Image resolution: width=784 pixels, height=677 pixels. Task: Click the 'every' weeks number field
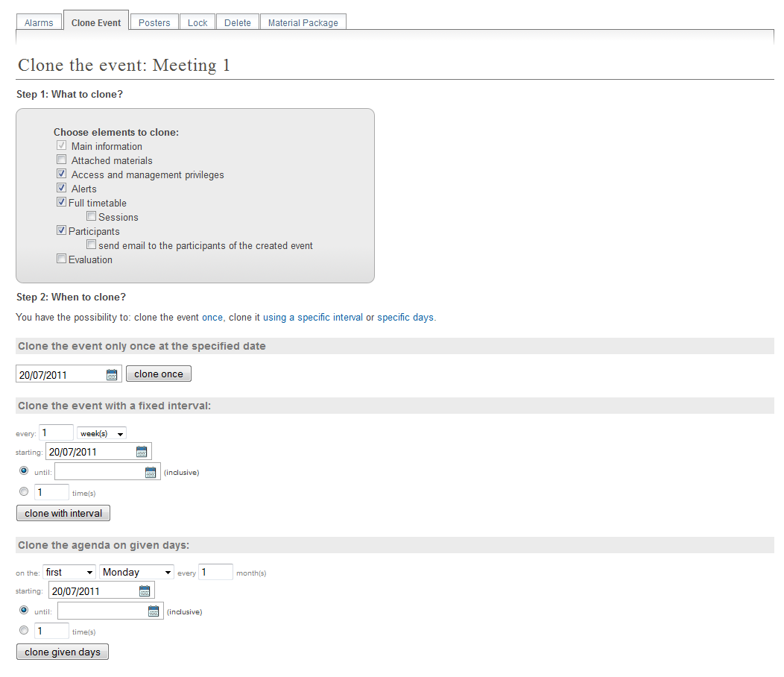point(56,433)
